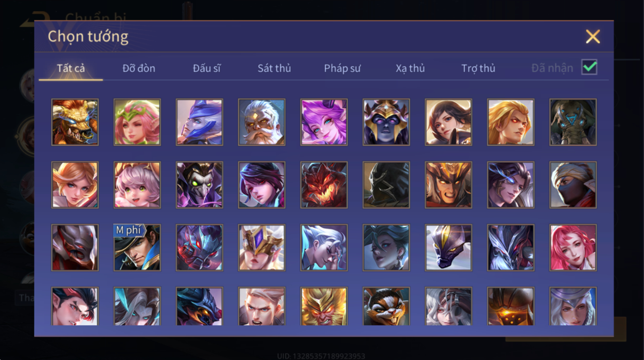644x360 pixels.
Task: Choose the elephant-masked hero portrait
Action: click(x=573, y=122)
